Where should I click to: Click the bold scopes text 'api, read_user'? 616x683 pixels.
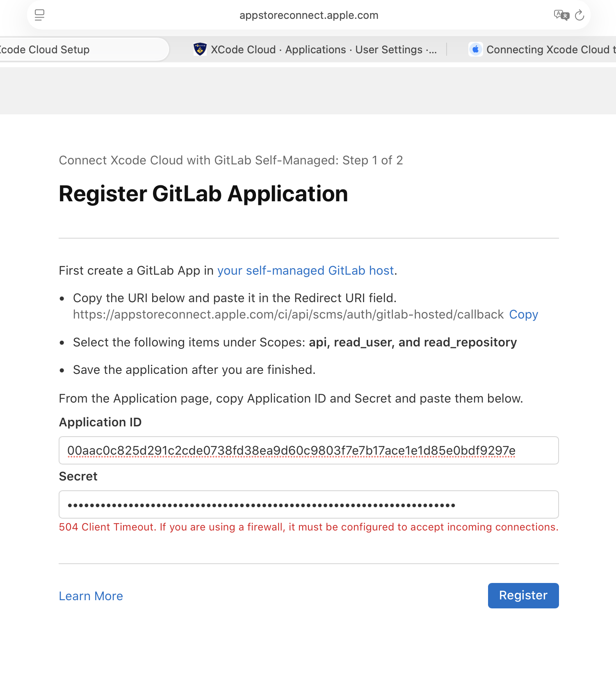pyautogui.click(x=351, y=342)
